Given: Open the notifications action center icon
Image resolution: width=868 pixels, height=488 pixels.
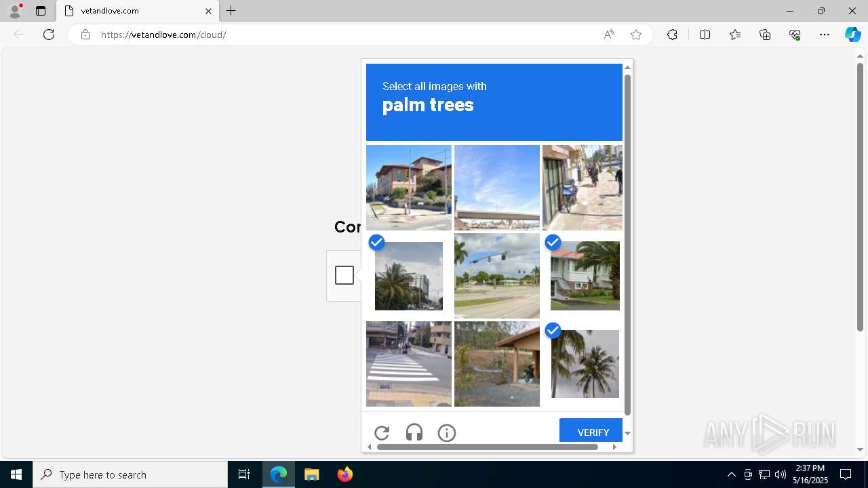Looking at the screenshot, I should pos(846,474).
